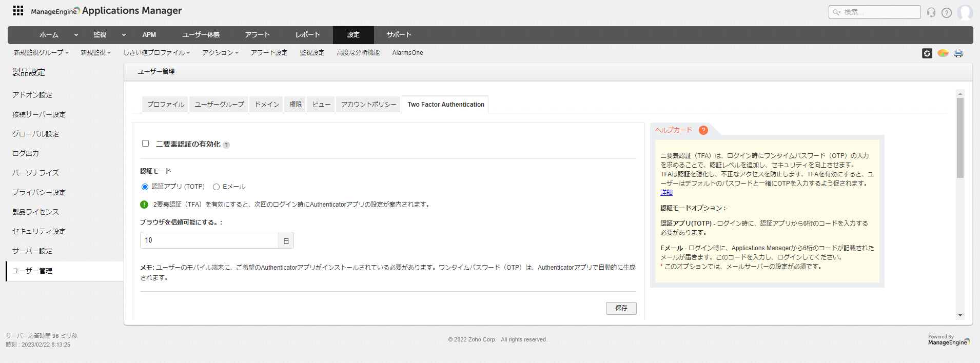This screenshot has width=980, height=363.
Task: Select the 認証アプリ (TOTP) radio button
Action: tap(145, 187)
